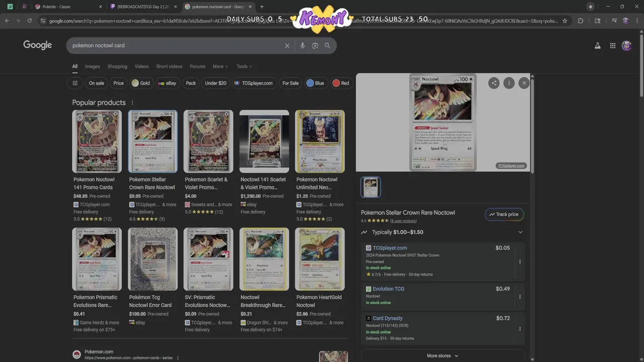Open Google Labs flask icon
This screenshot has width=644, height=362.
pos(598,45)
